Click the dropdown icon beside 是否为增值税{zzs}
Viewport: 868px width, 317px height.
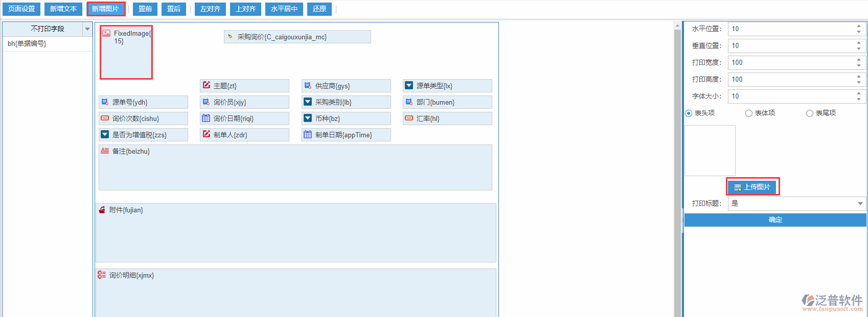[105, 134]
